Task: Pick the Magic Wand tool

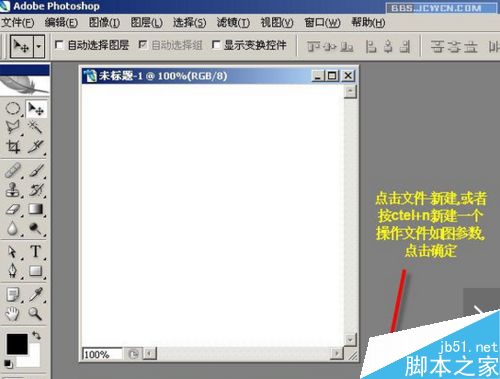Action: (x=35, y=127)
